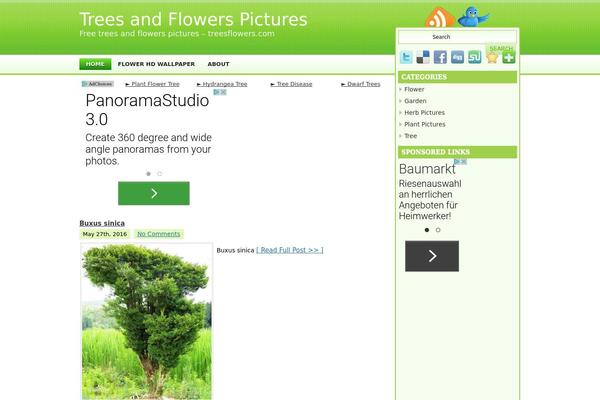This screenshot has width=600, height=400.
Task: Open the Plant Pictures category
Action: 425,124
